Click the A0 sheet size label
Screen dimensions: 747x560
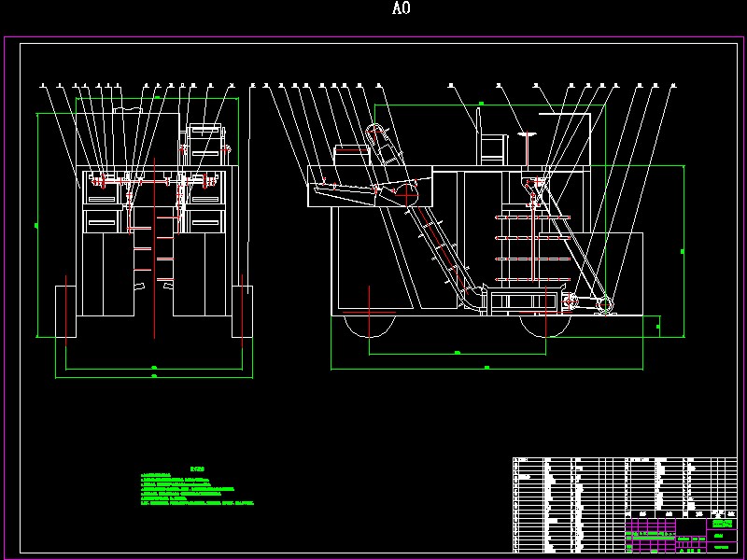[x=402, y=8]
